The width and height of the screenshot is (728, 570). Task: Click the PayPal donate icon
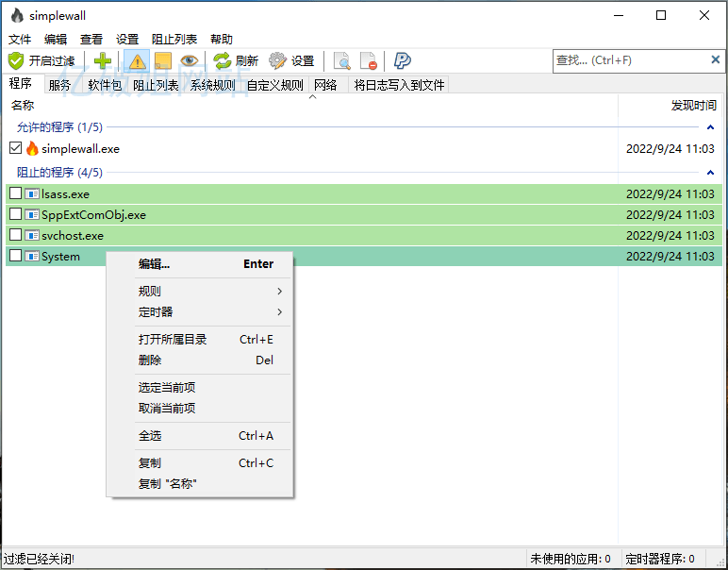coord(402,60)
